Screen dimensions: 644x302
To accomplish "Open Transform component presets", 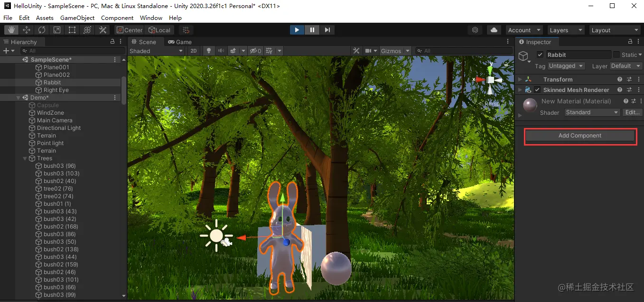I will tap(629, 80).
